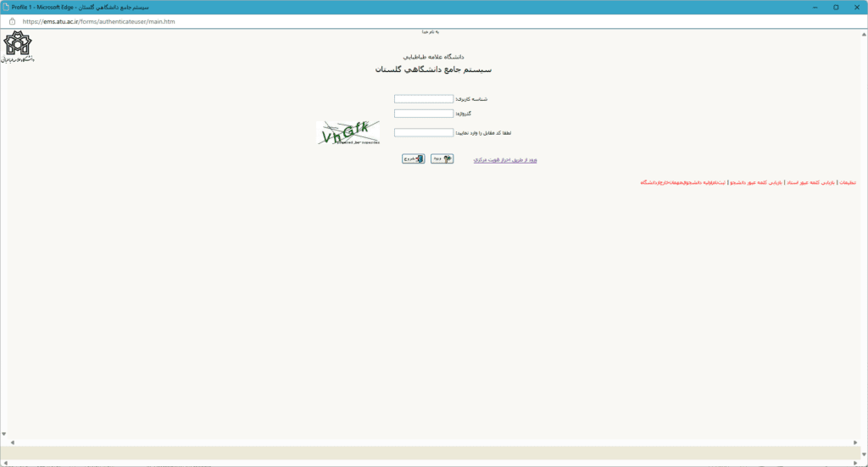Open the ثبت‌نام اولیه دانشجو و مهمان link
This screenshot has height=467, width=868.
(683, 182)
